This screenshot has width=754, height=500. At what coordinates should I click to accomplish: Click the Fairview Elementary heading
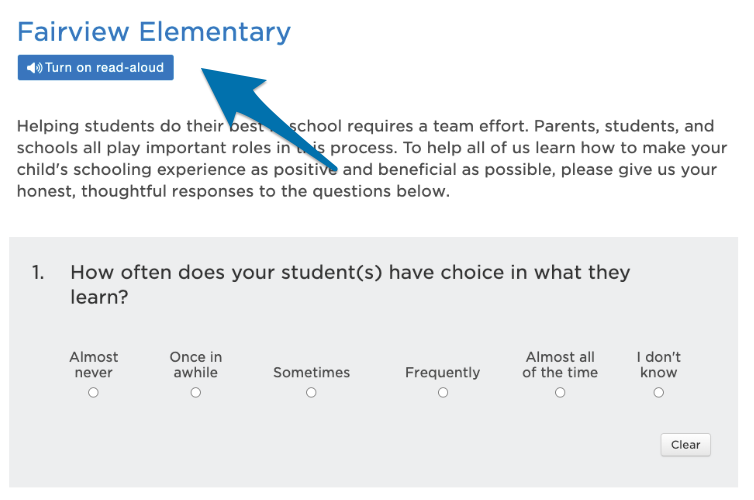pyautogui.click(x=154, y=32)
